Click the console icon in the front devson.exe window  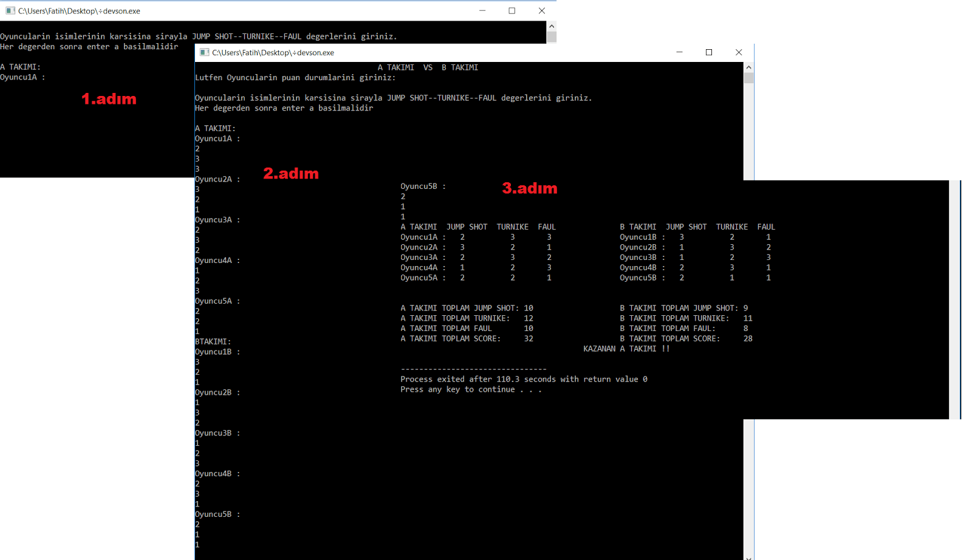click(204, 52)
